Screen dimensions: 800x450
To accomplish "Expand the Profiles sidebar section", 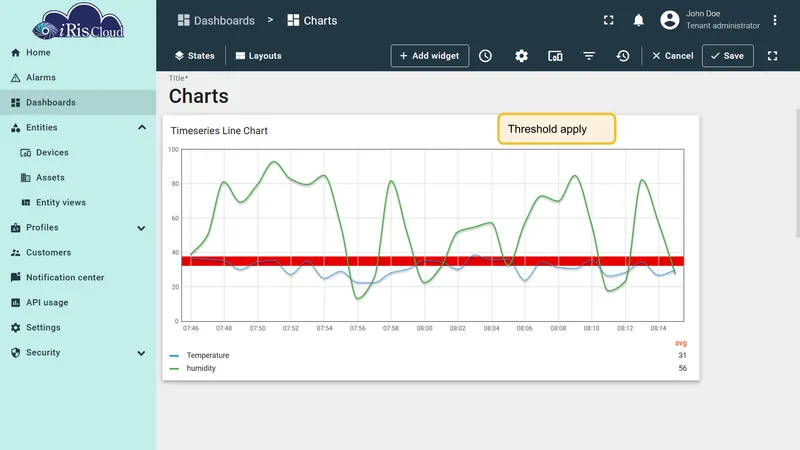I will tap(141, 228).
